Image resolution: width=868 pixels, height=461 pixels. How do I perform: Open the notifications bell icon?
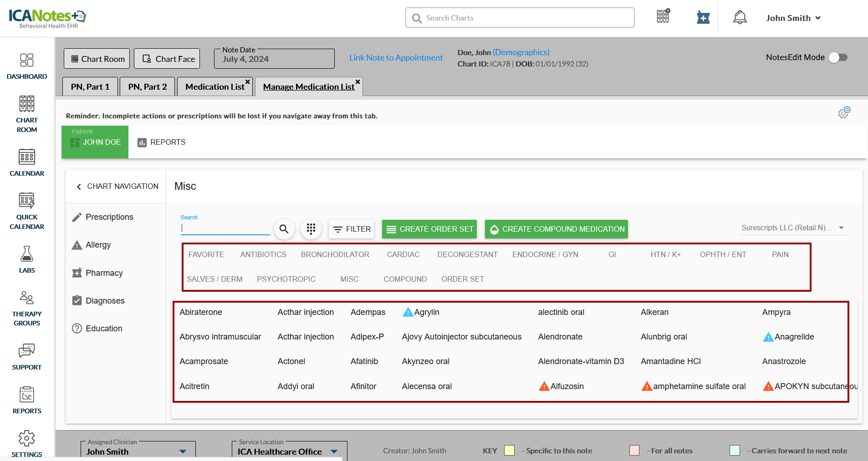[x=740, y=18]
